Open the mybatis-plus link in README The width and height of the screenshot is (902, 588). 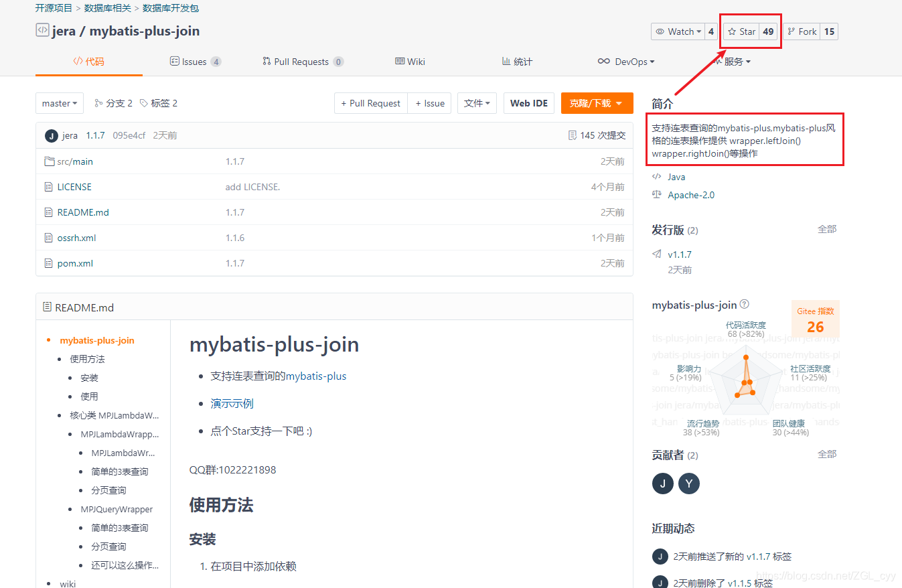click(316, 376)
